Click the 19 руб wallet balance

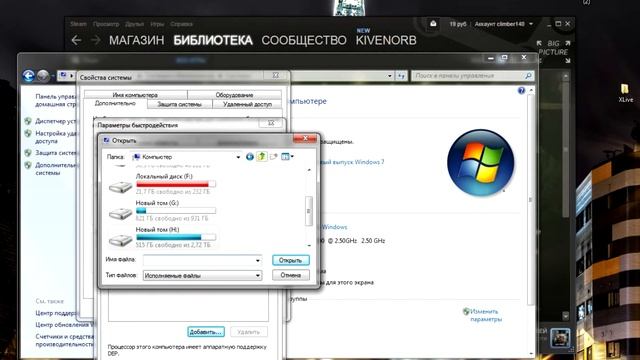458,24
